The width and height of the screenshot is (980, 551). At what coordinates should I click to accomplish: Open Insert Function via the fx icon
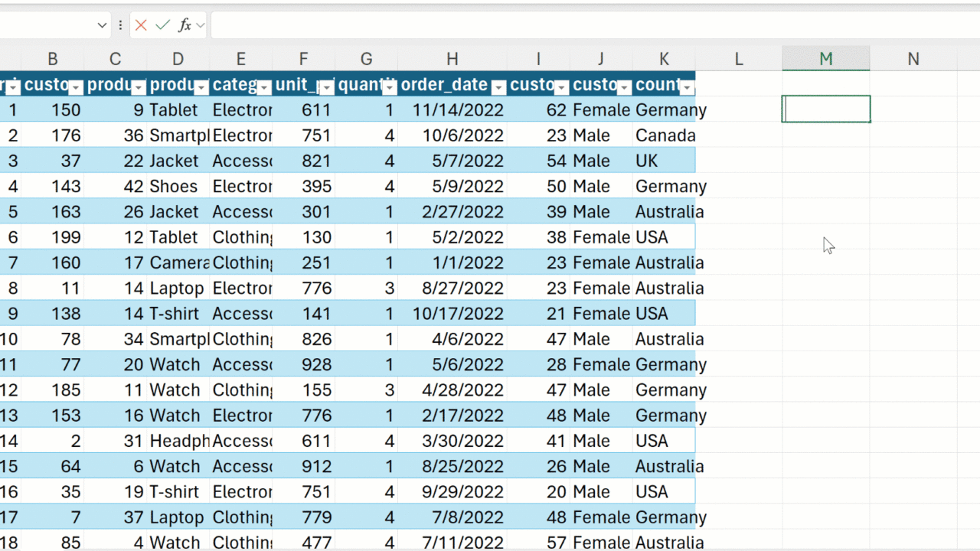pyautogui.click(x=185, y=25)
